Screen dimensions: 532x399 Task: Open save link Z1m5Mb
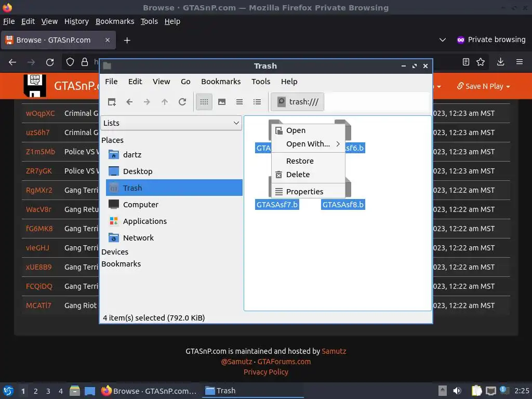(41, 152)
